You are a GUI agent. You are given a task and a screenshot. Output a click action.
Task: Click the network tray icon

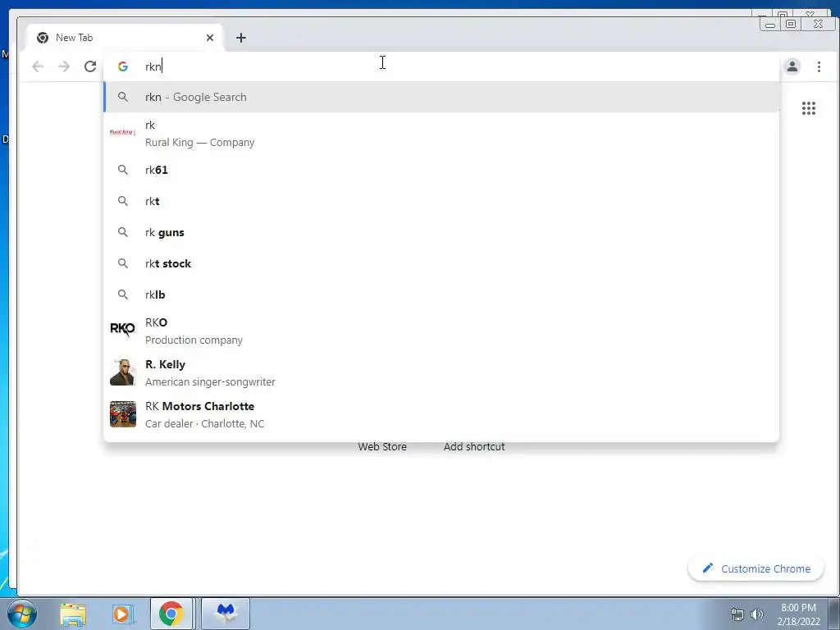[x=737, y=614]
